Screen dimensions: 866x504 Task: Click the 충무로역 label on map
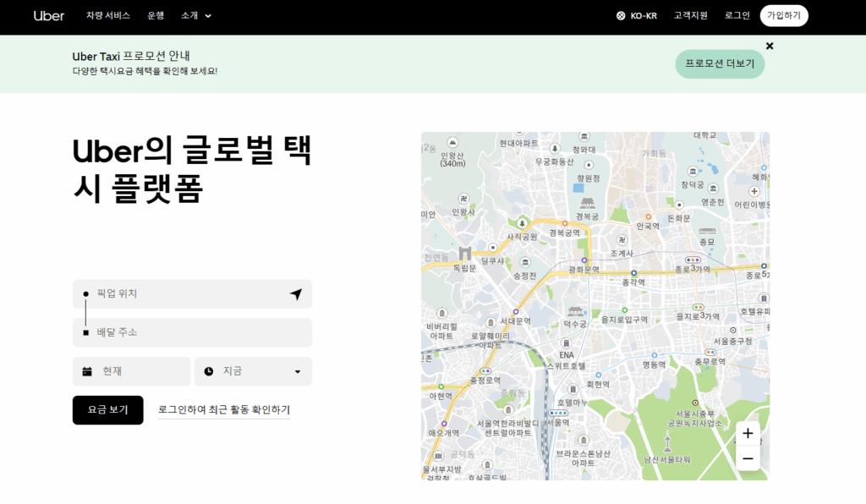click(710, 362)
